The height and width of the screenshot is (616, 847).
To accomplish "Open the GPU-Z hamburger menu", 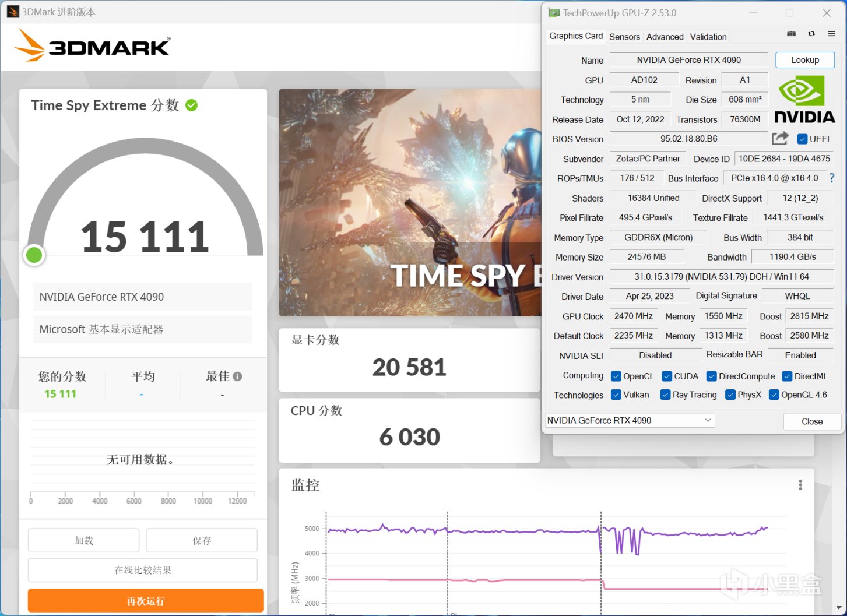I will click(x=831, y=34).
